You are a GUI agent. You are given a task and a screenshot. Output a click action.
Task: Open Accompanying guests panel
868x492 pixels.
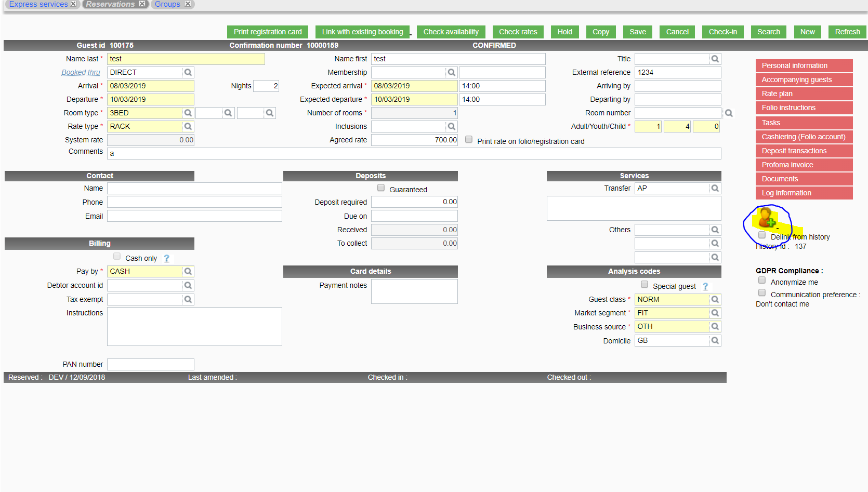click(x=804, y=79)
